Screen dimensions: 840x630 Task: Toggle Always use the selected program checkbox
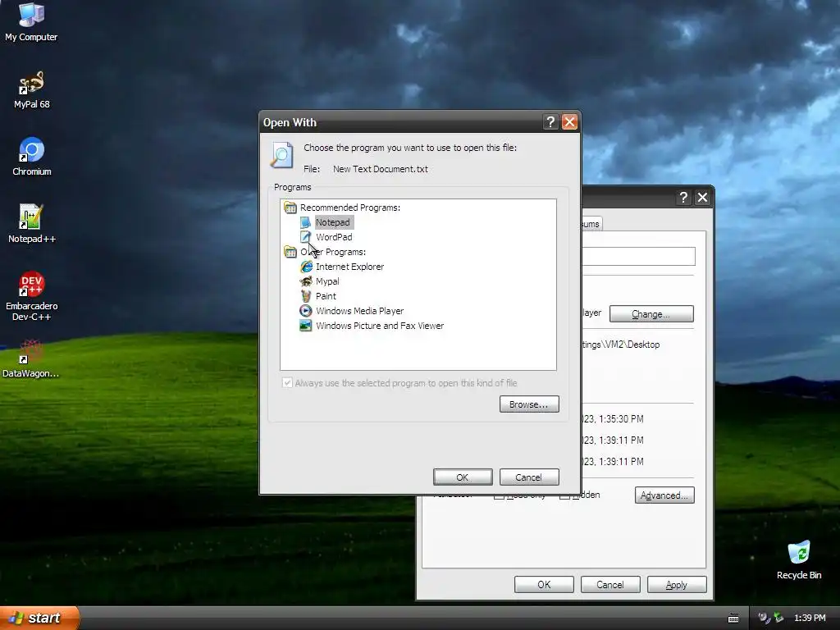pyautogui.click(x=288, y=382)
